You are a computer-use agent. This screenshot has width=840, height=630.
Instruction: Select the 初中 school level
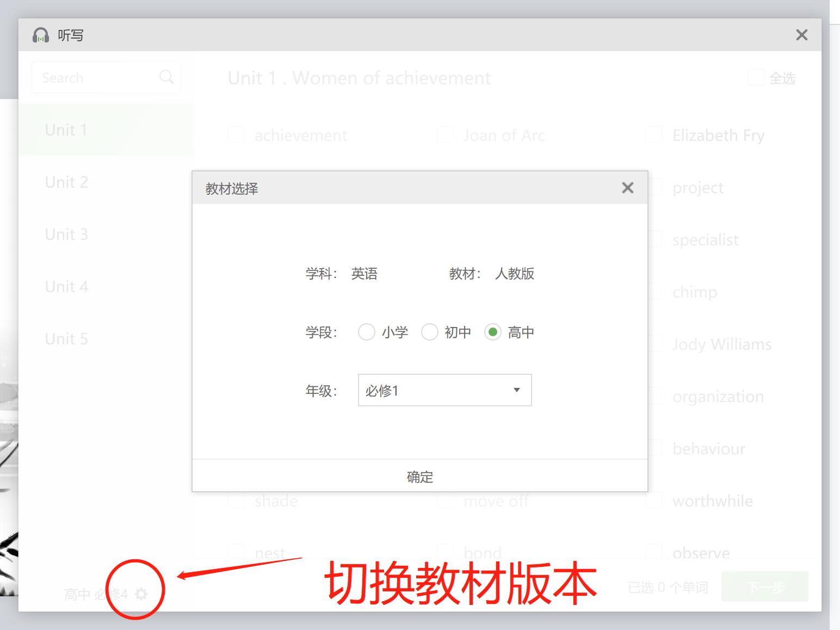(x=430, y=332)
